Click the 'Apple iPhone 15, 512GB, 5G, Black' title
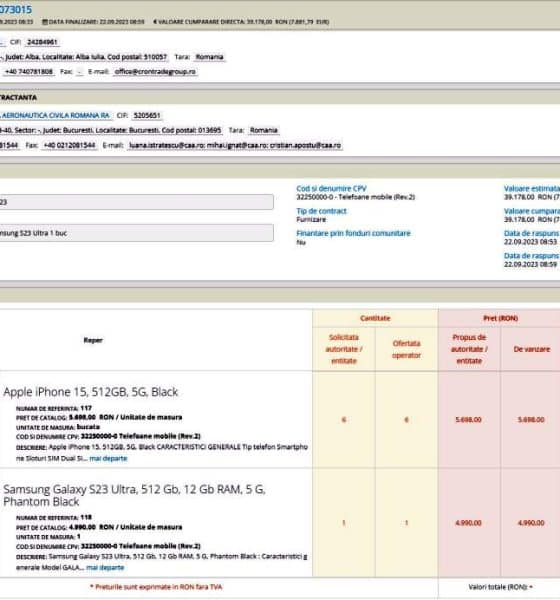Screen dimensions: 560x600 91,392
